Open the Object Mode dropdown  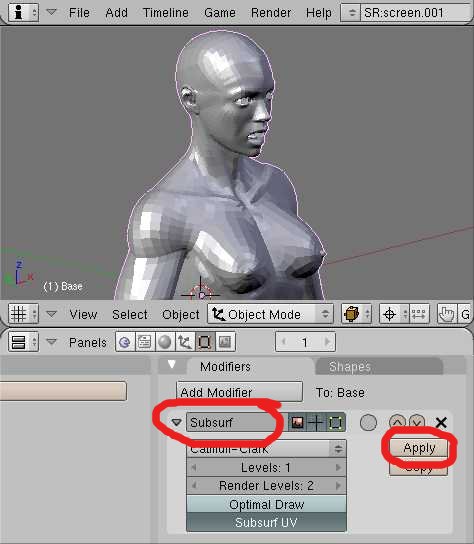coord(271,314)
